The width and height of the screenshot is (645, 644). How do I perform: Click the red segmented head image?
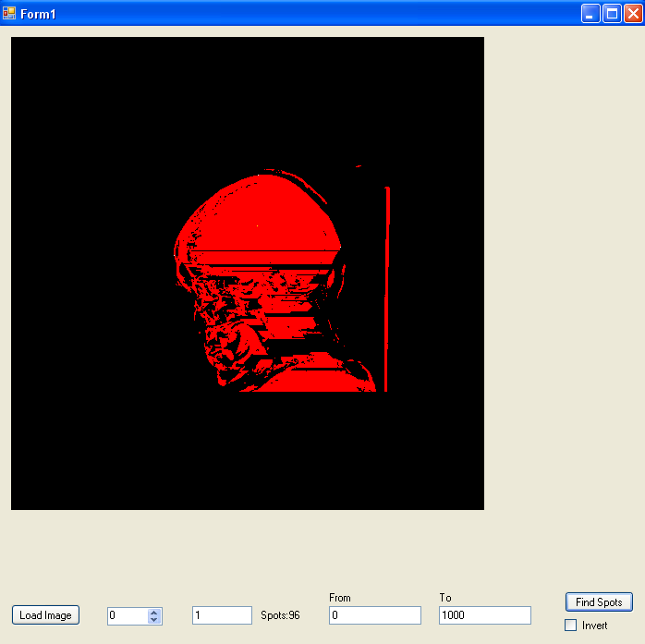pyautogui.click(x=248, y=273)
